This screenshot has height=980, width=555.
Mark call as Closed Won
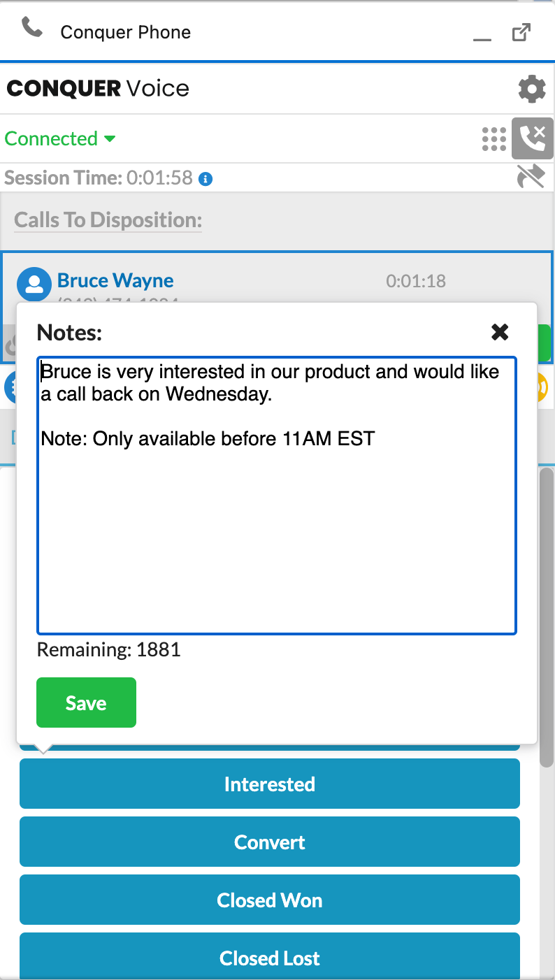click(270, 900)
